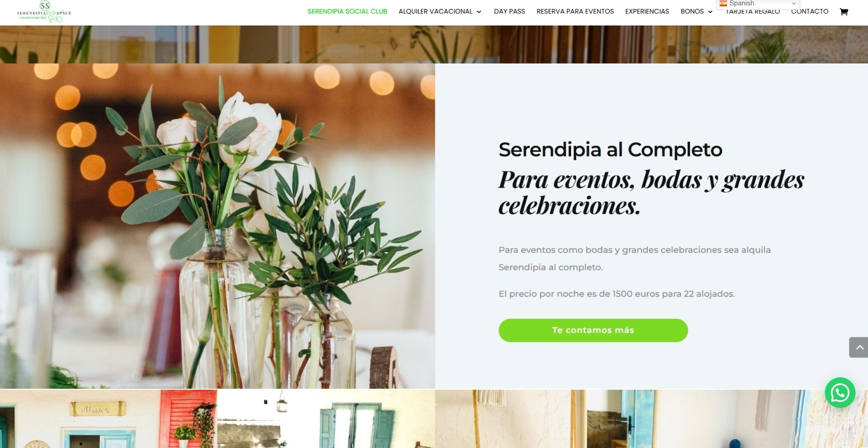Open the Alisios house facade photo

(108, 419)
